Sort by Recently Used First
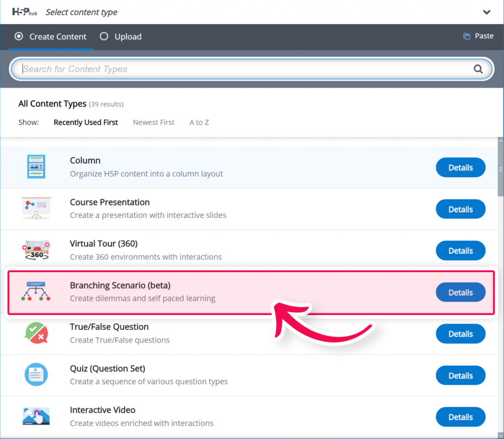The width and height of the screenshot is (504, 439). point(86,123)
